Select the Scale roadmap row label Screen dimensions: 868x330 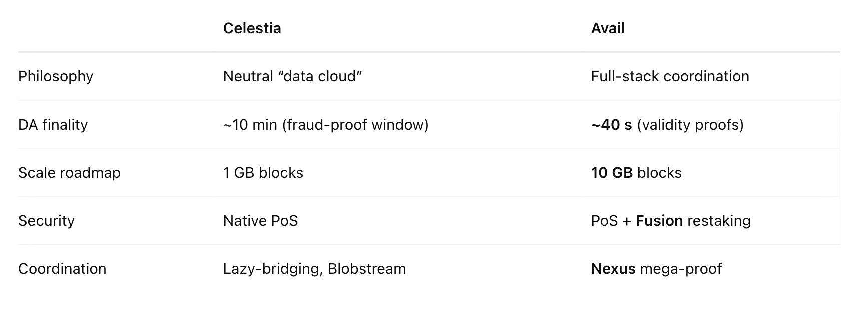(x=69, y=173)
